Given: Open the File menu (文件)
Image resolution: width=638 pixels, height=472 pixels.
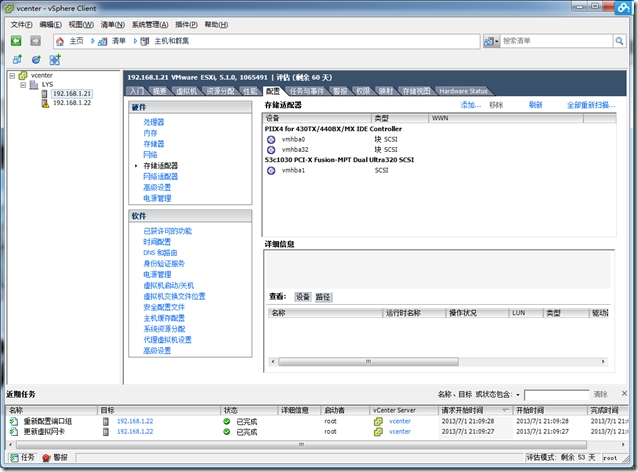Looking at the screenshot, I should point(22,25).
